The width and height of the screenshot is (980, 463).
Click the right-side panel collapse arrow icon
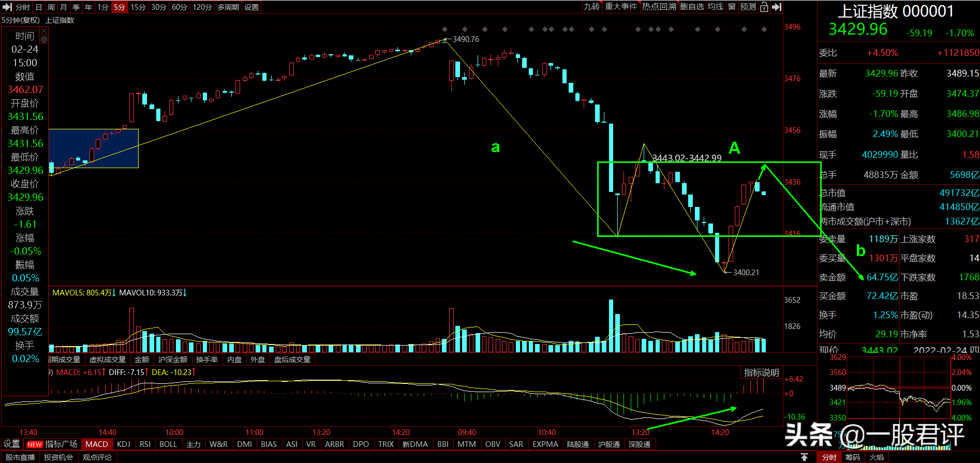click(776, 7)
